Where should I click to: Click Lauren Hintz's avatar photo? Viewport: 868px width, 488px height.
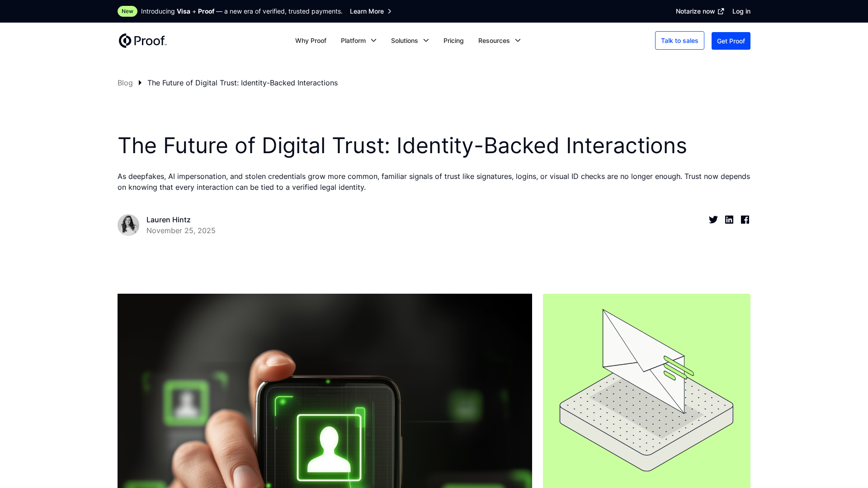click(128, 225)
